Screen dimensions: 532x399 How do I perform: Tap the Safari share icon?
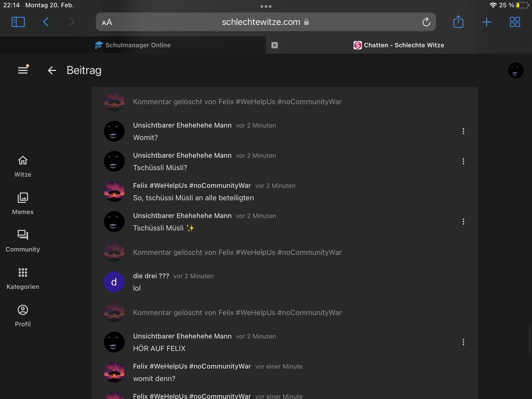point(458,22)
